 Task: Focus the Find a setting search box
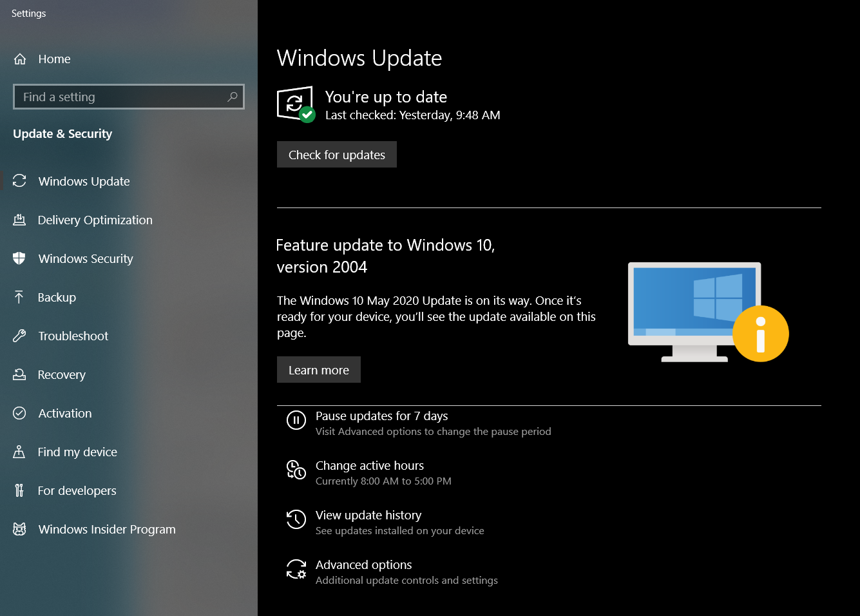[129, 97]
